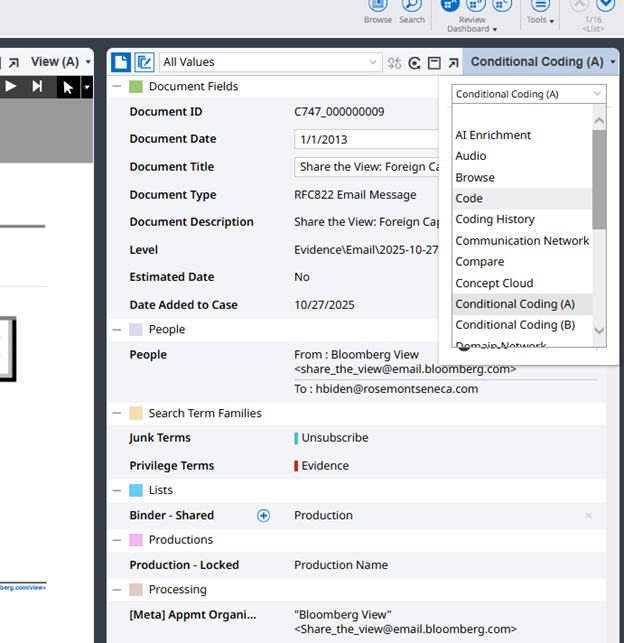Open the Search module
The image size is (624, 643).
click(x=412, y=12)
